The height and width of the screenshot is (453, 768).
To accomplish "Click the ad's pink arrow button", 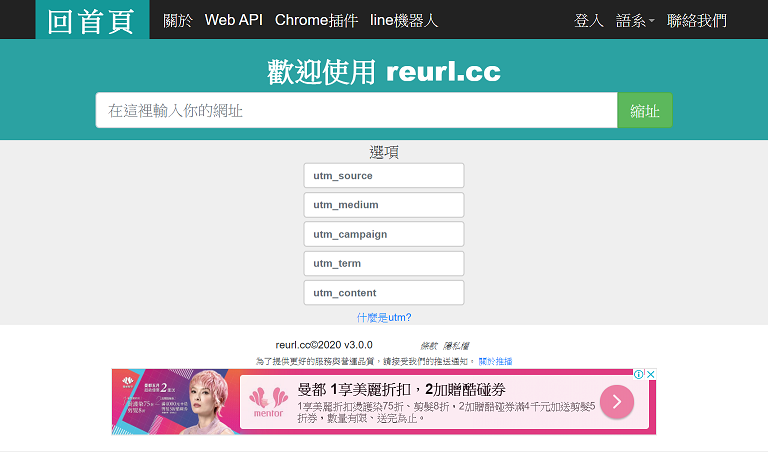I will 616,402.
